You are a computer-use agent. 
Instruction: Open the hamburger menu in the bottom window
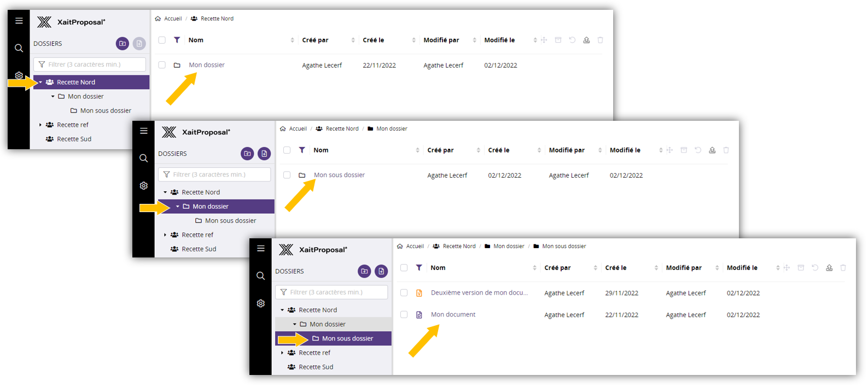pyautogui.click(x=261, y=249)
